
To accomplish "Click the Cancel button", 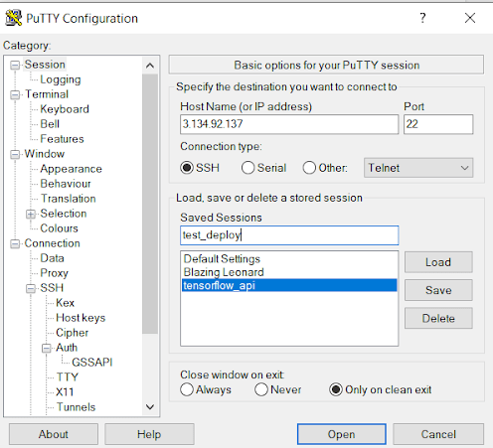I will (438, 434).
